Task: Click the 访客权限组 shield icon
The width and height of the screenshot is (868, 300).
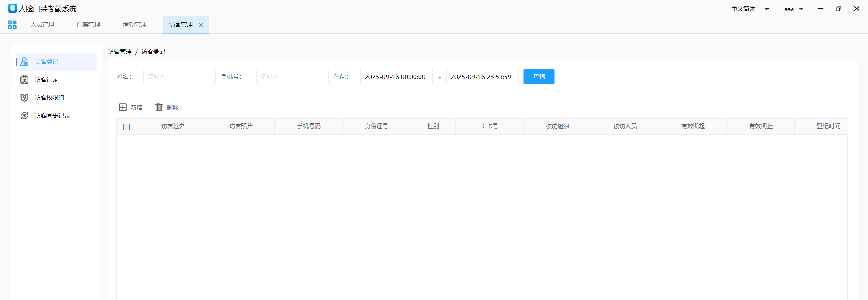Action: click(24, 98)
